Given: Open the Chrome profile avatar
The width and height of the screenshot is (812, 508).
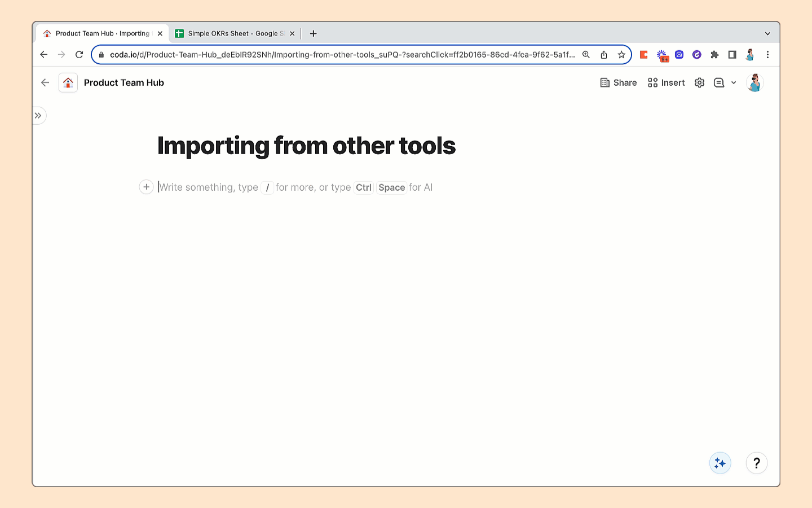Looking at the screenshot, I should 750,55.
